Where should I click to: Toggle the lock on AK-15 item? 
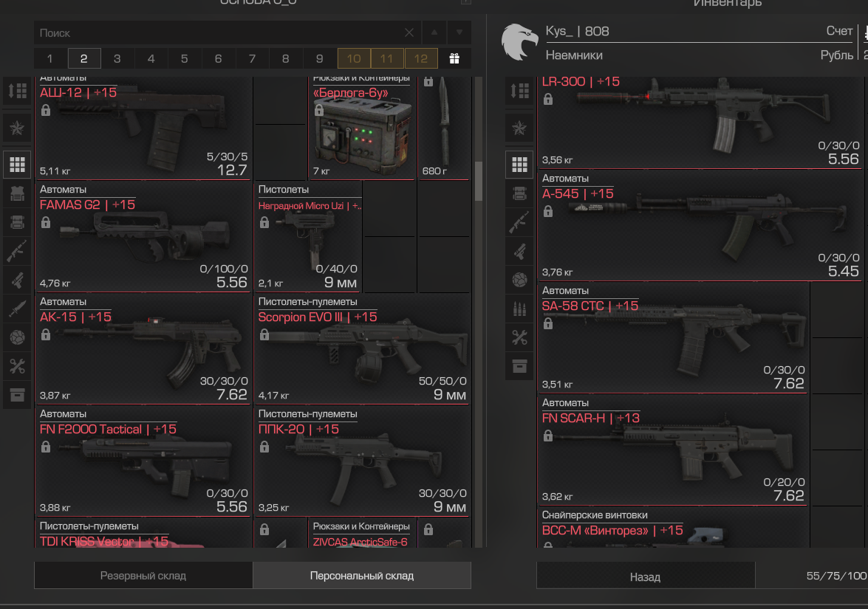46,334
